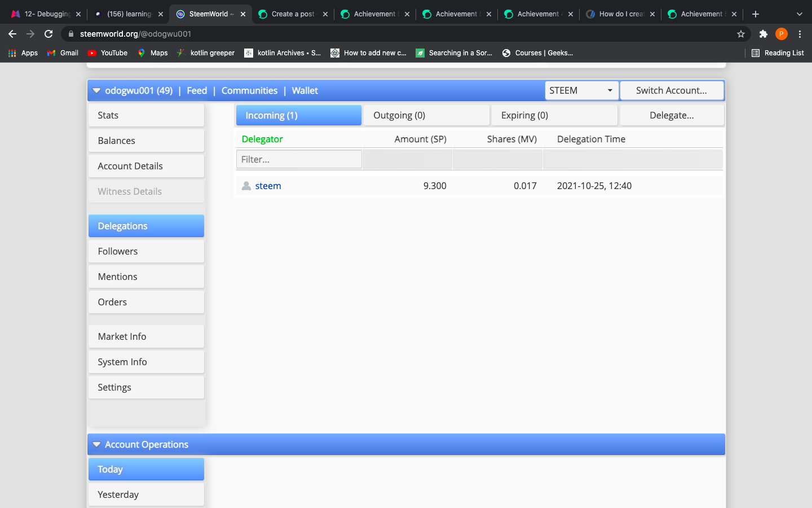Show the Outgoing (0) delegations tab
Viewport: 812px width, 508px height.
pyautogui.click(x=427, y=115)
